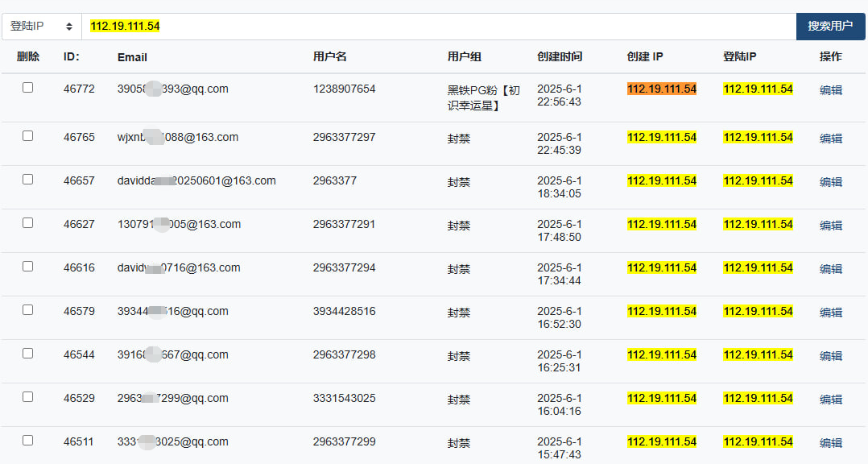Select ID cell 46657
The height and width of the screenshot is (464, 868).
click(79, 180)
